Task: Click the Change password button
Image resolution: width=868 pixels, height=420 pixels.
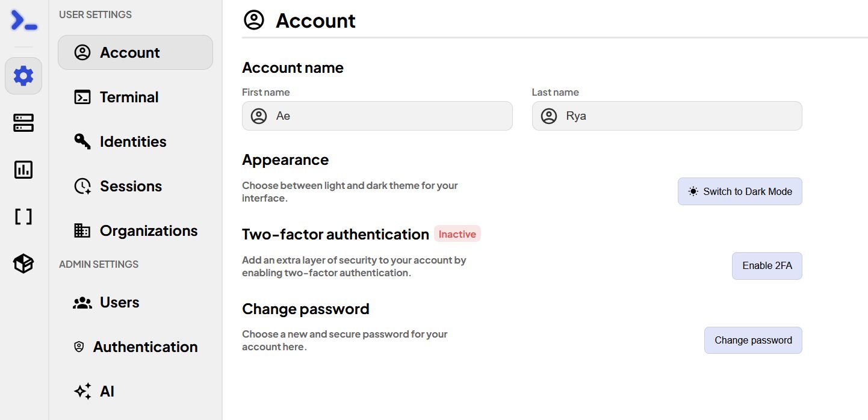Action: [x=753, y=340]
